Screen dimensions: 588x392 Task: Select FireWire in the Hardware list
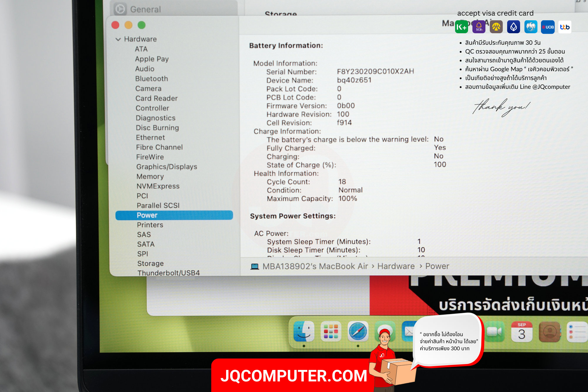click(150, 157)
